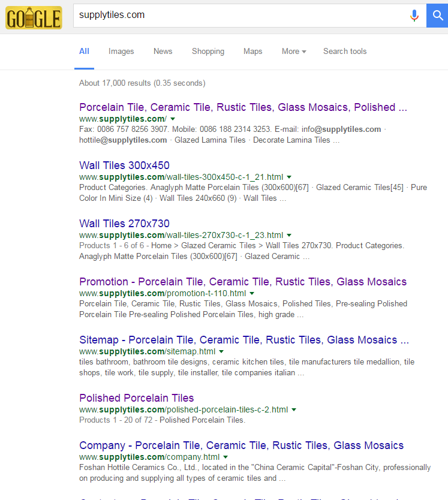The image size is (448, 500).
Task: Open the first 'Porcelain Tile, Ceramic Tile, Rustic Tiles, Glass Mosaics, Polished' result
Action: point(243,107)
